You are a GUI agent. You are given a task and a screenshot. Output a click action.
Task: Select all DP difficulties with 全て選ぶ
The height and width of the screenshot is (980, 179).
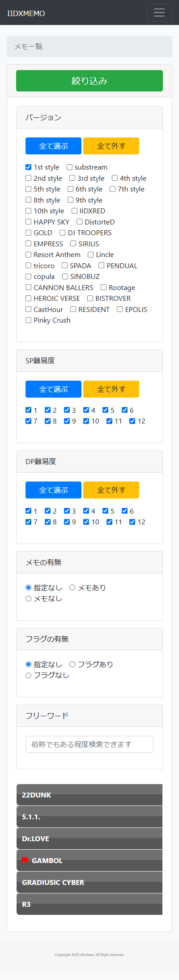pyautogui.click(x=53, y=490)
